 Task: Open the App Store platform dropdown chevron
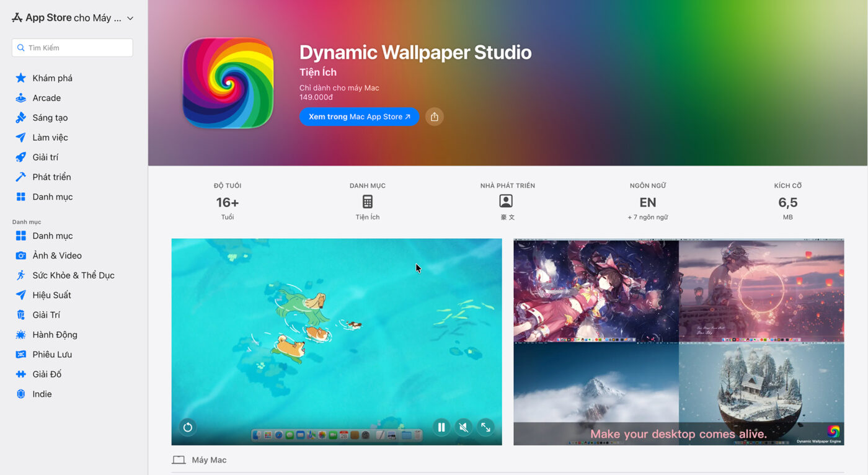(x=130, y=19)
